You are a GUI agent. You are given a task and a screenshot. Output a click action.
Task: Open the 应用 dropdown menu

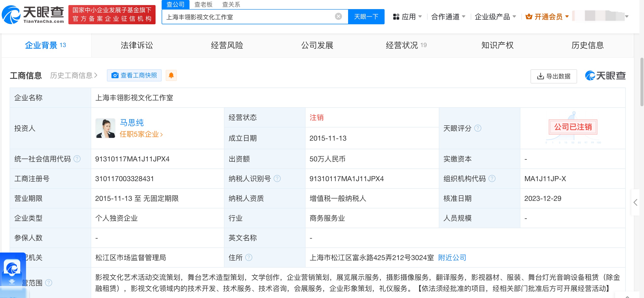click(407, 17)
